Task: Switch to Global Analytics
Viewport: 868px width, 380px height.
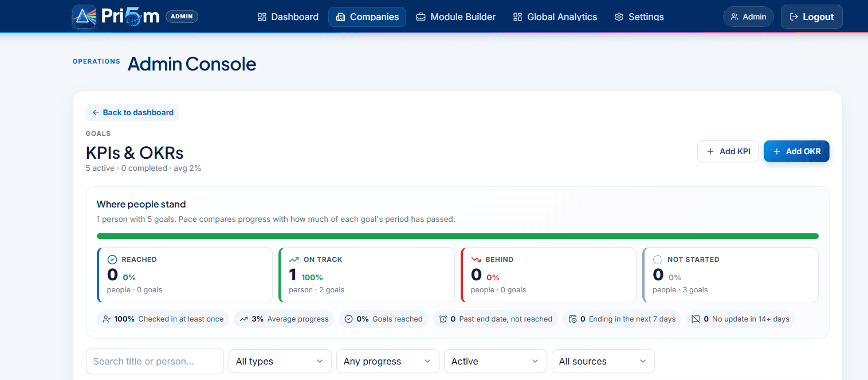Action: pos(555,17)
